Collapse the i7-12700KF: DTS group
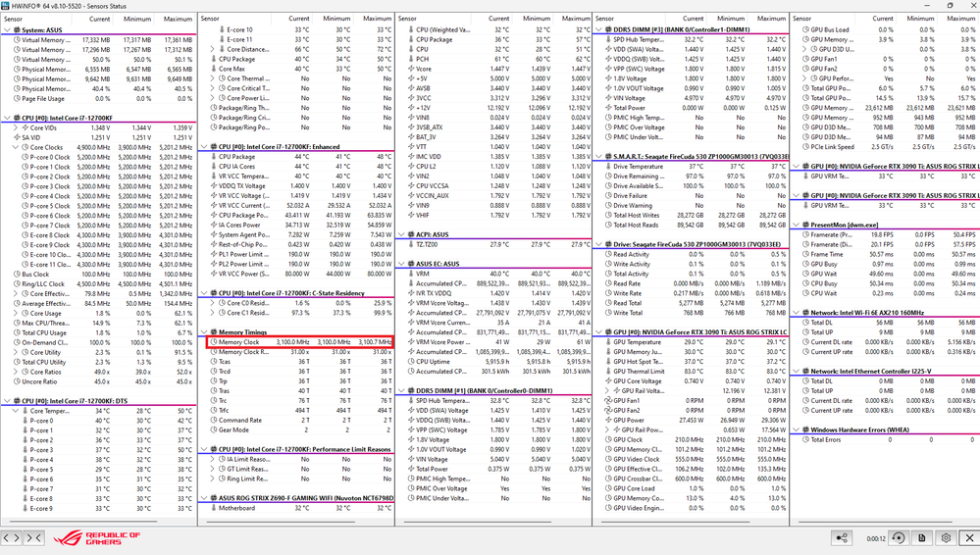Screen dimensions: 980x555 (7, 401)
